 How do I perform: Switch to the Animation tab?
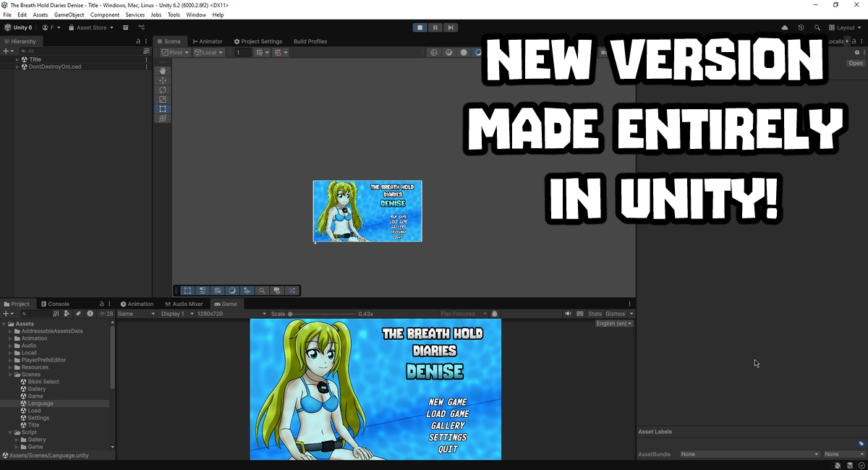point(137,304)
